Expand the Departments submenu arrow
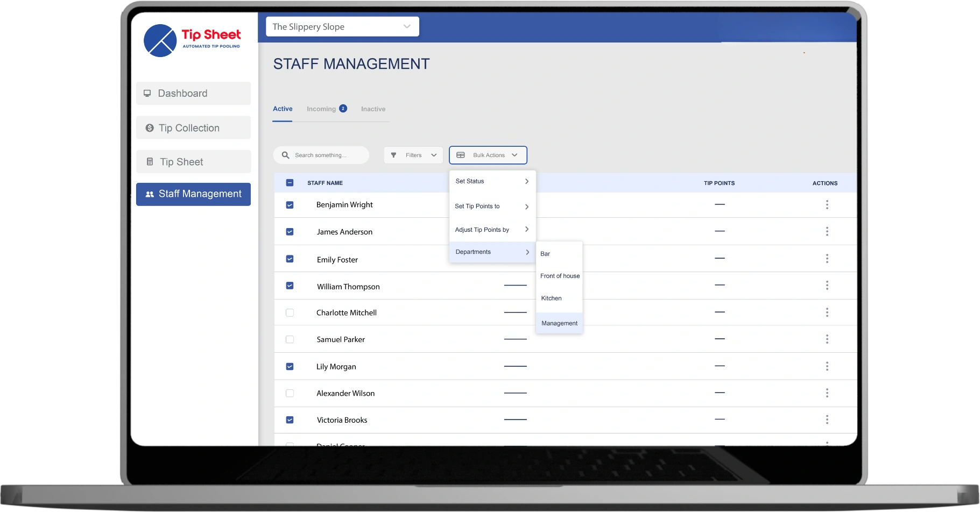 [x=526, y=252]
